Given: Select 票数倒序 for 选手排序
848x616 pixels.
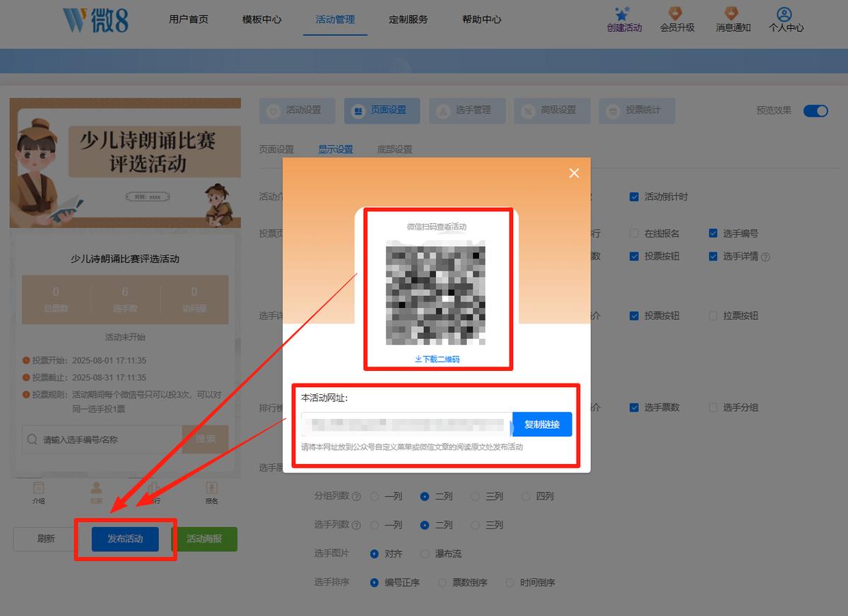Looking at the screenshot, I should click(442, 583).
